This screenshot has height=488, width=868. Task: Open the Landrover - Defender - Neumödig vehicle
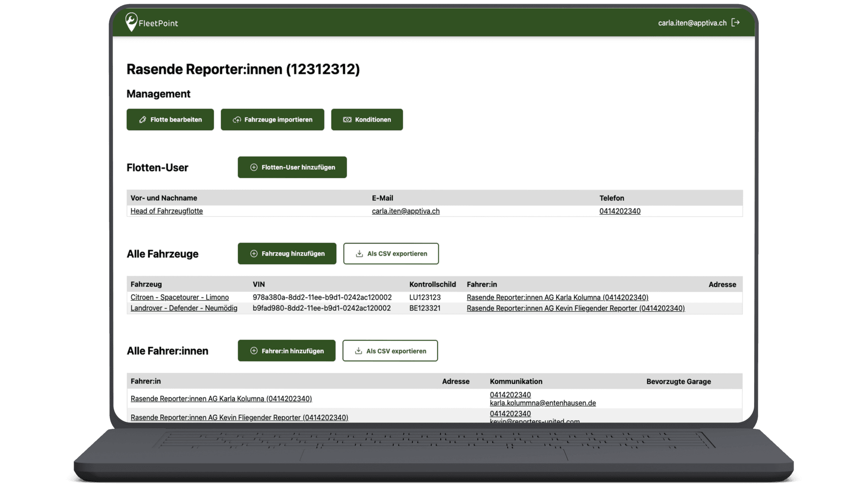pos(184,308)
